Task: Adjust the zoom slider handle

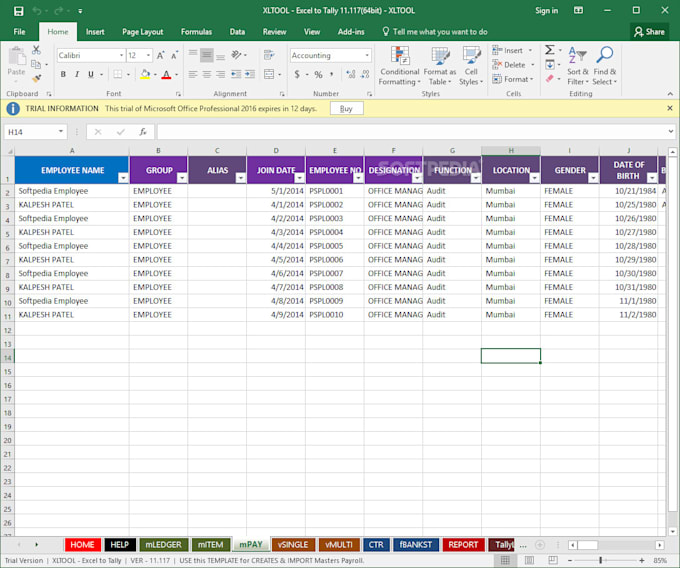Action: point(601,560)
